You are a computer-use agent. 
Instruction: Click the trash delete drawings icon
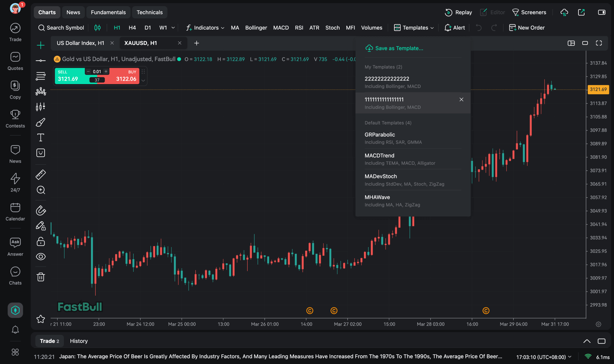coord(41,277)
